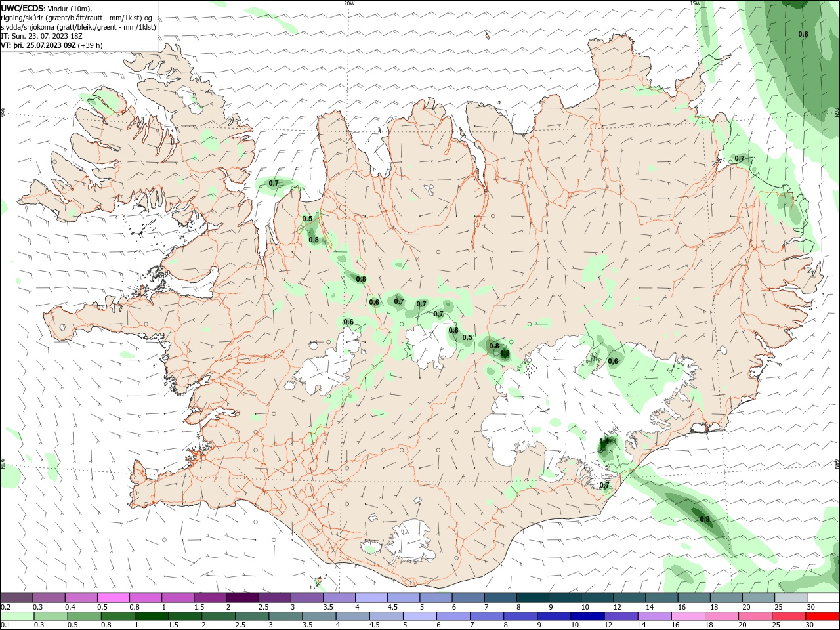Click the 1.3 precipitation value on the map

pos(505,354)
